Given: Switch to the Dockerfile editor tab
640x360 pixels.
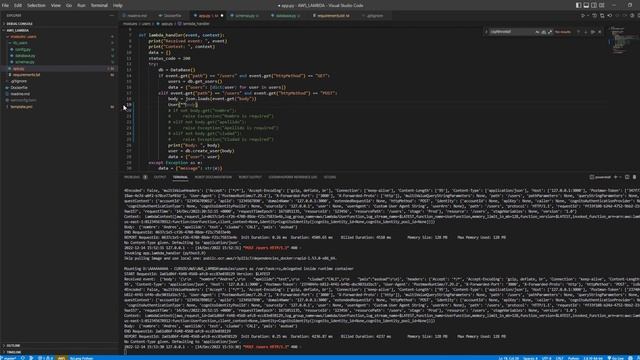Looking at the screenshot, I should pos(173,16).
